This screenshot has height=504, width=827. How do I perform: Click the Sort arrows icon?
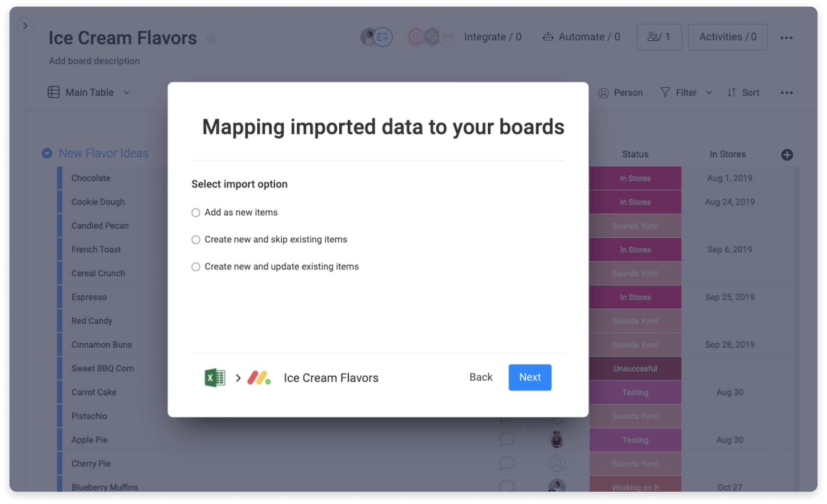click(x=732, y=92)
